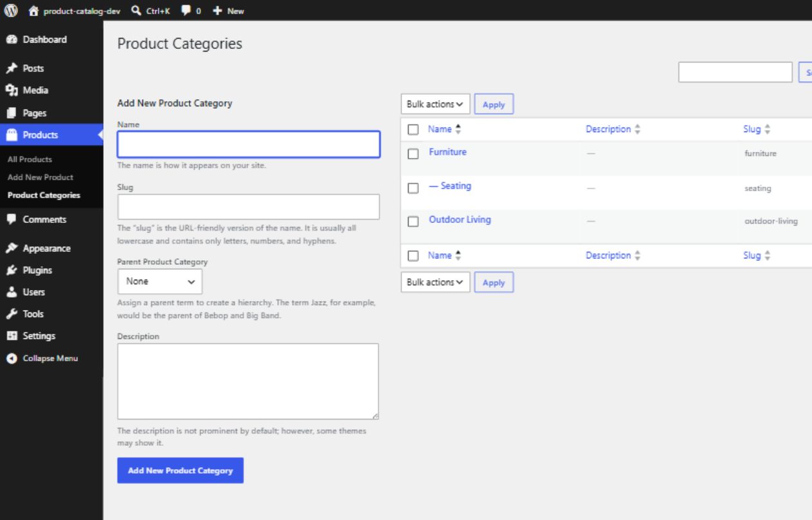Click the Settings sliders icon
Screen dimensions: 812x520
click(x=12, y=336)
